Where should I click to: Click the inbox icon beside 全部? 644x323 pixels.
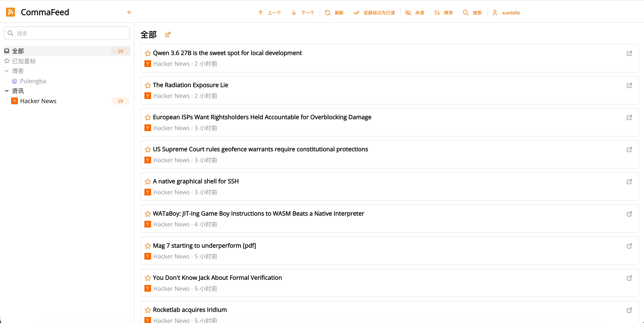(7, 51)
